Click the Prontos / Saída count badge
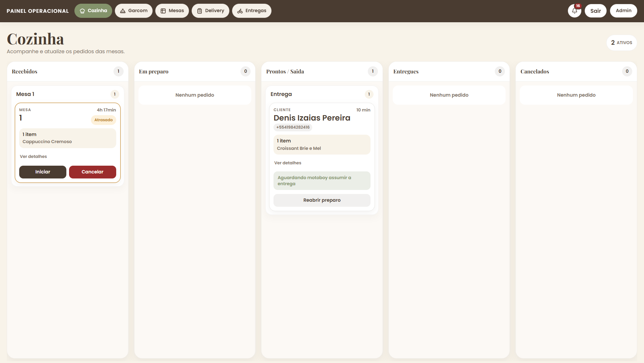The width and height of the screenshot is (644, 363). coord(373,71)
